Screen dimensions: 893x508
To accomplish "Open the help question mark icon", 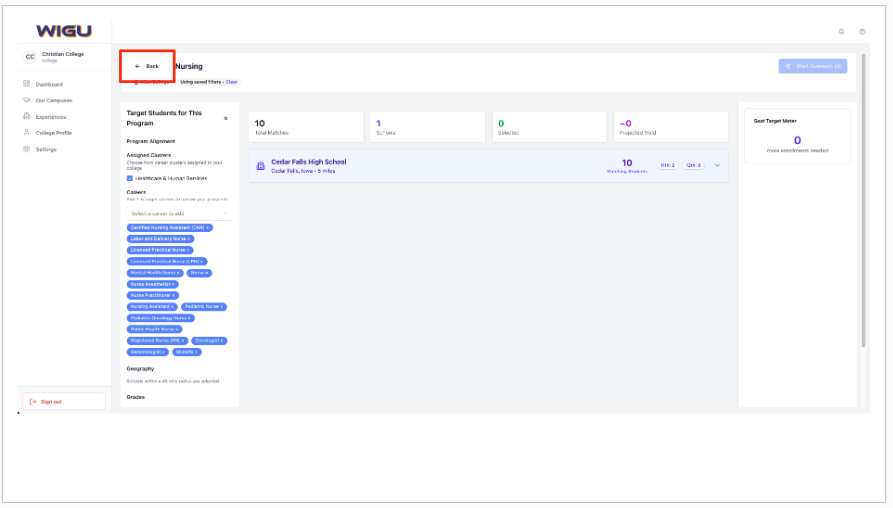I will point(862,32).
